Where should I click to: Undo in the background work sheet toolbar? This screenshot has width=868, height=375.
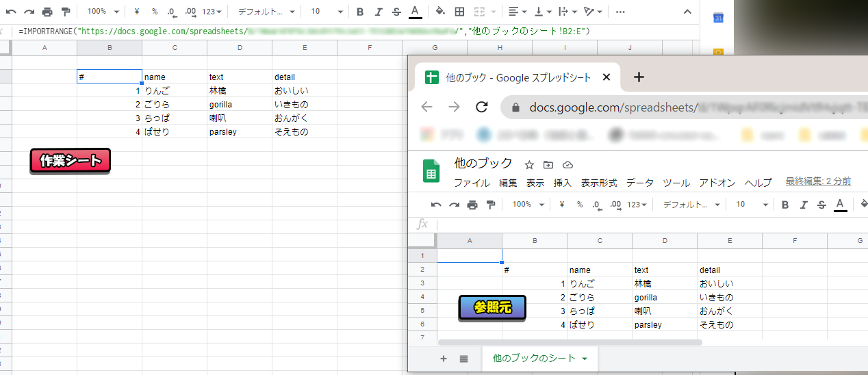click(x=11, y=12)
